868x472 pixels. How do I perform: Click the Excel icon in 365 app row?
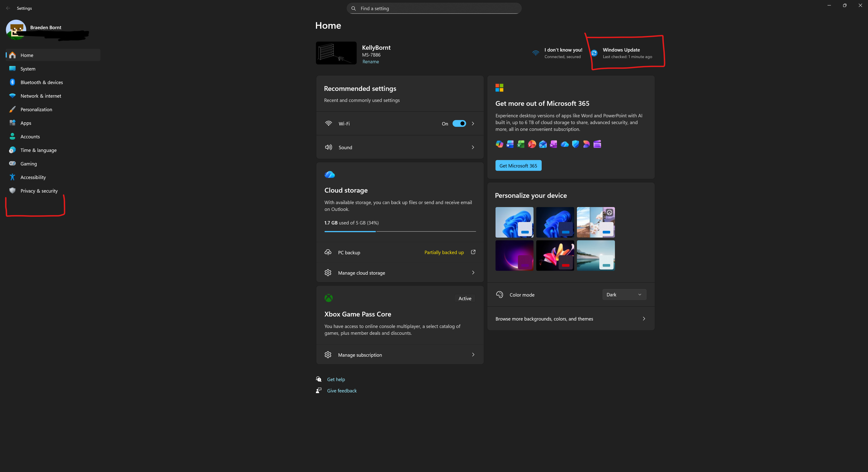pos(521,144)
